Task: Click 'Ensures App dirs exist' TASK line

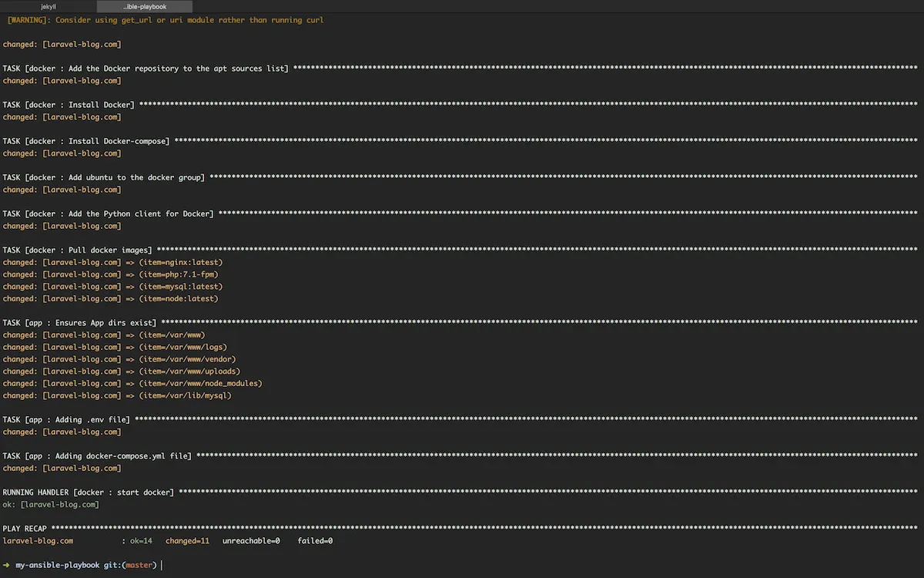Action: 460,322
